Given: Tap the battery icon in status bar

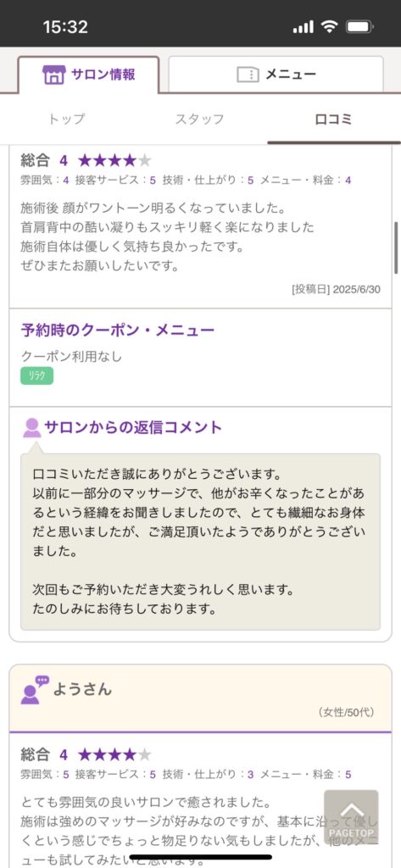Looking at the screenshot, I should click(359, 26).
